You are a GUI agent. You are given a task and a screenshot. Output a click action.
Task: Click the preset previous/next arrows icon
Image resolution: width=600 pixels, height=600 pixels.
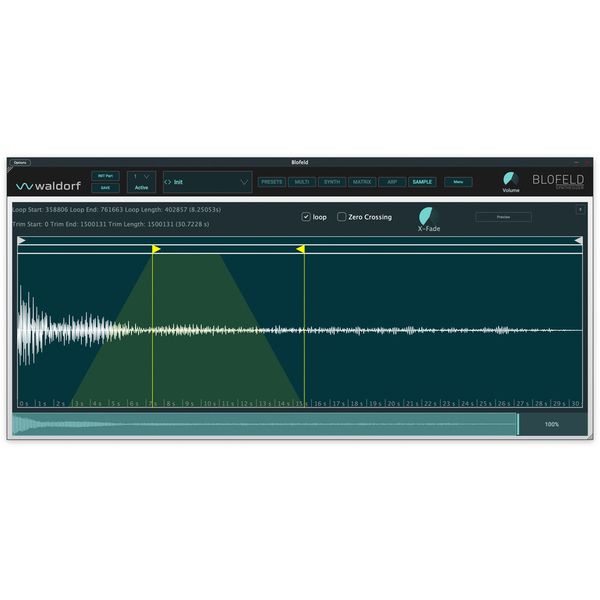[168, 182]
